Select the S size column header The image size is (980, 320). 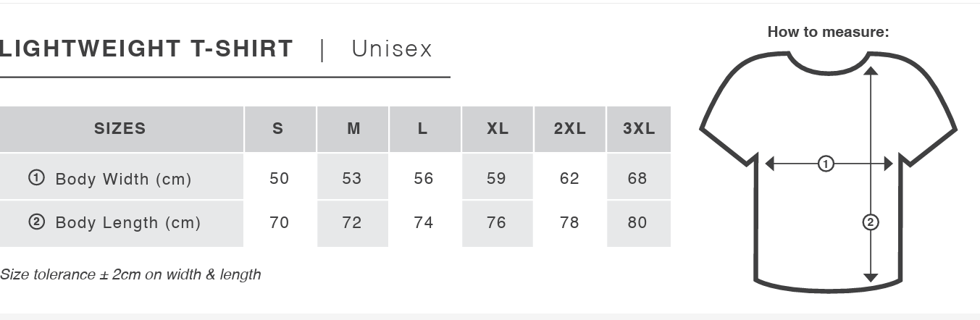pyautogui.click(x=278, y=129)
